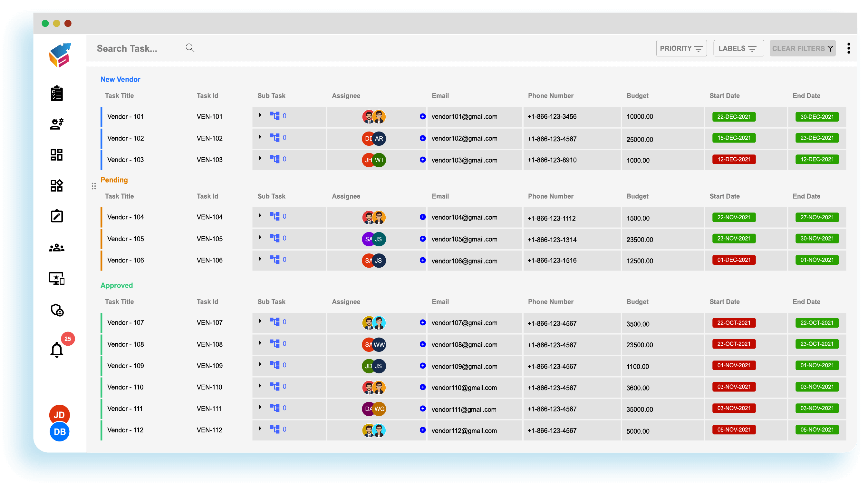Open subtask tree icon for Vendor - 104

point(275,216)
